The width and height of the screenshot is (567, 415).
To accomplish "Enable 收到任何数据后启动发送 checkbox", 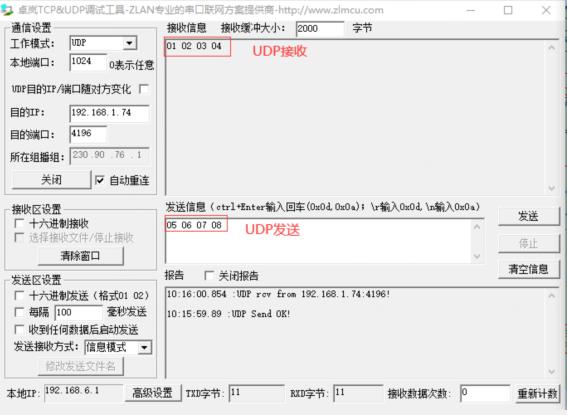I will pyautogui.click(x=19, y=330).
